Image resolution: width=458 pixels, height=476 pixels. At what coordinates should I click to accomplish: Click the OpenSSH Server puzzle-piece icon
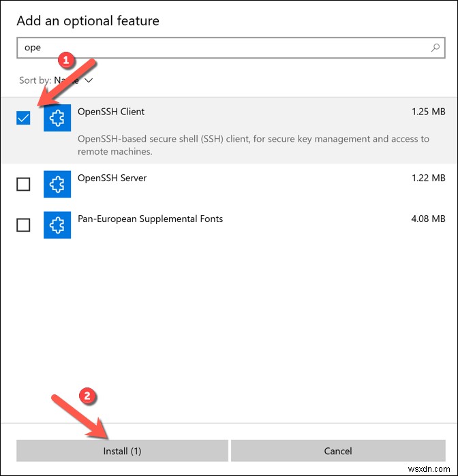(x=57, y=184)
